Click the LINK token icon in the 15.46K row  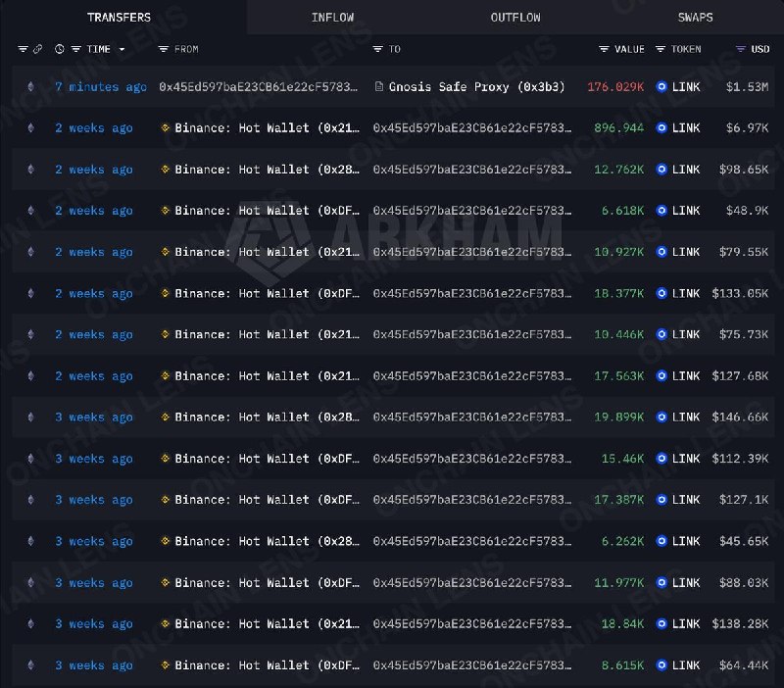pyautogui.click(x=661, y=459)
